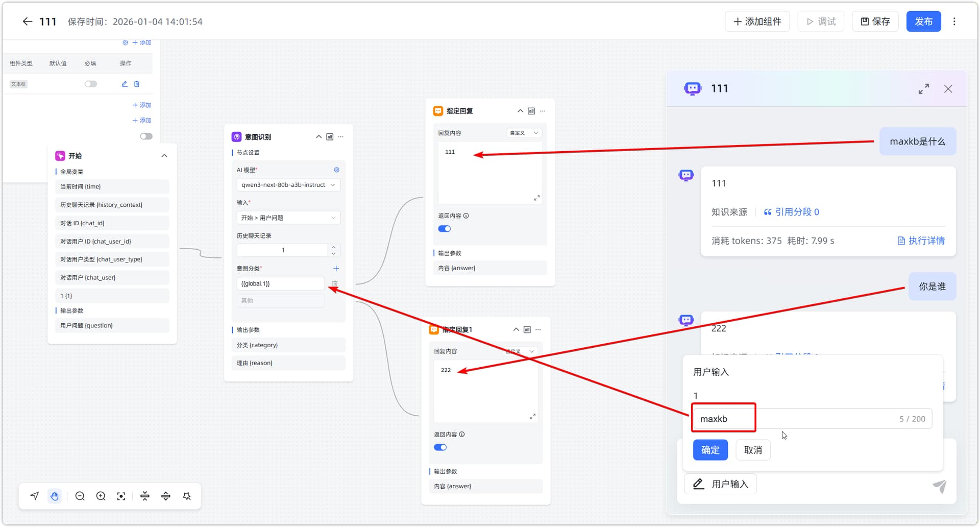The height and width of the screenshot is (527, 980).
Task: Delete the text field row with the trash icon
Action: (x=137, y=84)
